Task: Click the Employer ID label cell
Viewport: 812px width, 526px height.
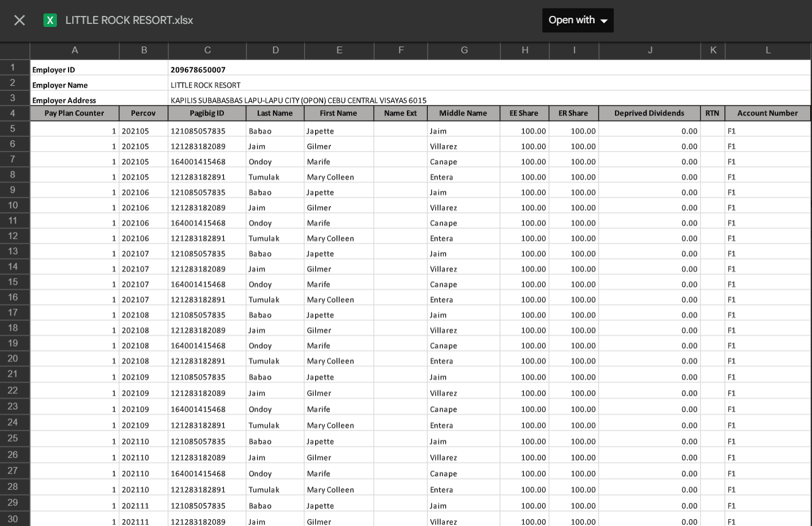Action: (99, 67)
